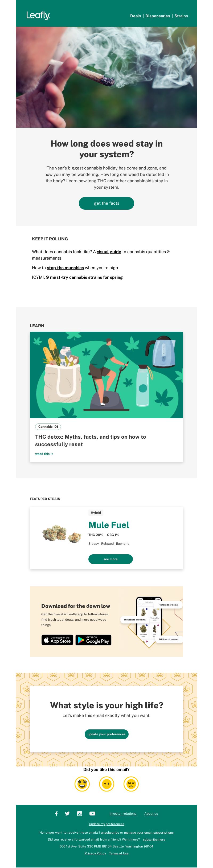This screenshot has width=213, height=868.
Task: Follow the stop the munchies link
Action: pos(65,268)
